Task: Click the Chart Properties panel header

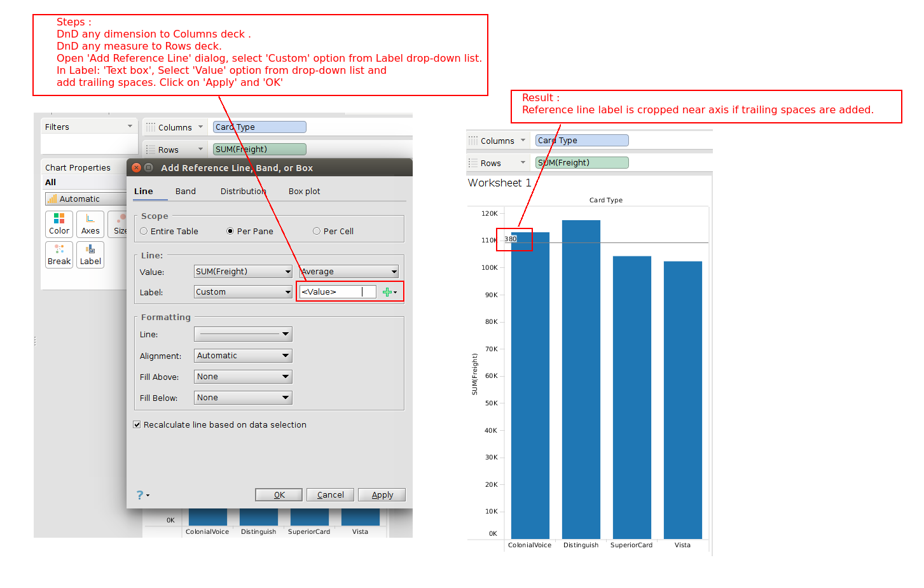Action: (78, 168)
